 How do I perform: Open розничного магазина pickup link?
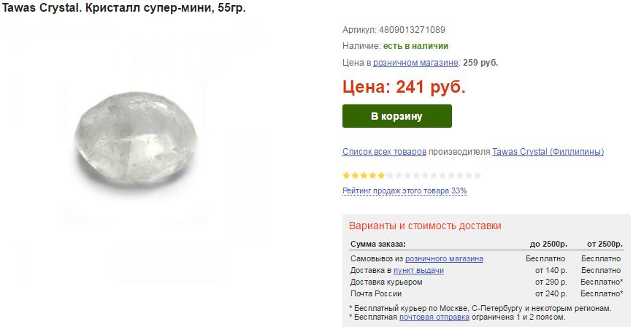(444, 259)
